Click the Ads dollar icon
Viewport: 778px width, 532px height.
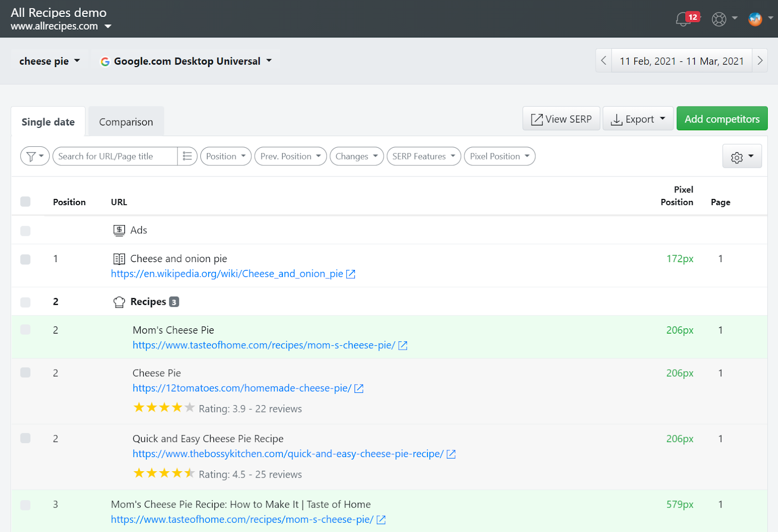pyautogui.click(x=119, y=230)
